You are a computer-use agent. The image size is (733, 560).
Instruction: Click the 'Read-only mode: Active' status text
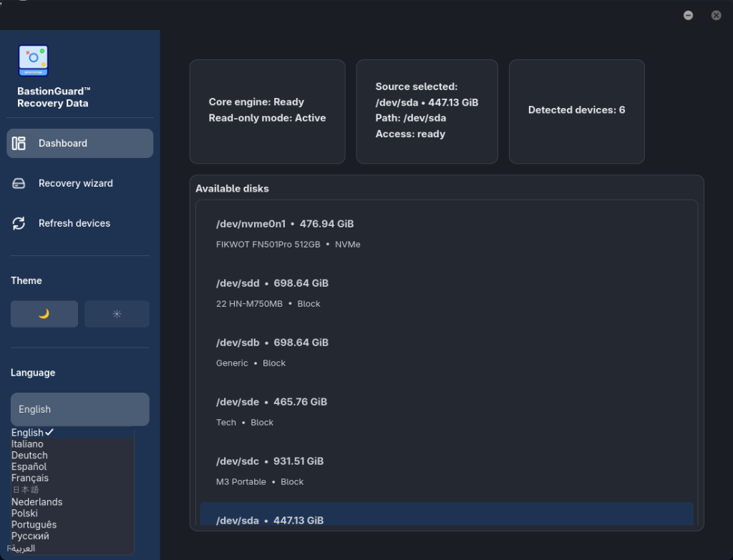267,118
